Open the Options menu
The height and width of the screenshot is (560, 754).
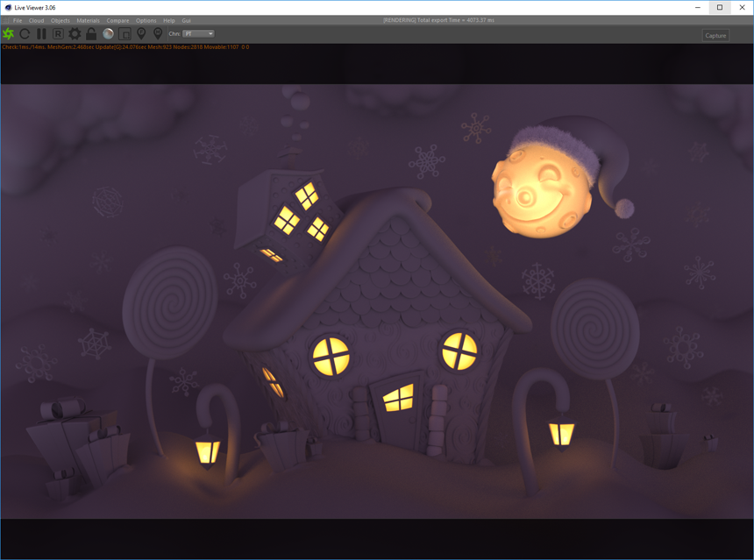tap(146, 21)
